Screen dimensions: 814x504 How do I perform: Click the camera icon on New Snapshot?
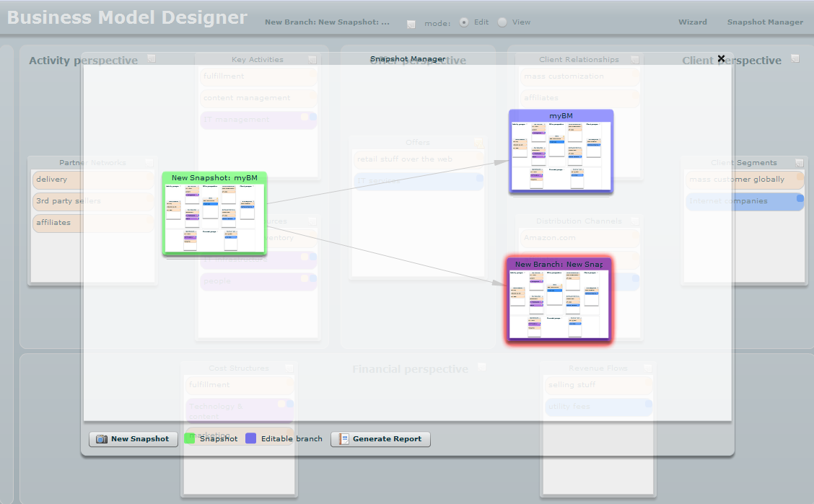[102, 438]
